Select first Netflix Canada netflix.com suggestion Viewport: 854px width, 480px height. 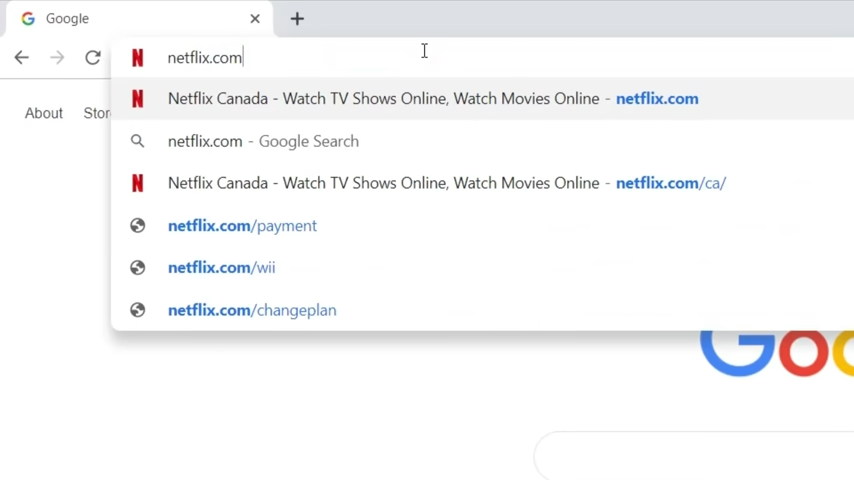[432, 99]
